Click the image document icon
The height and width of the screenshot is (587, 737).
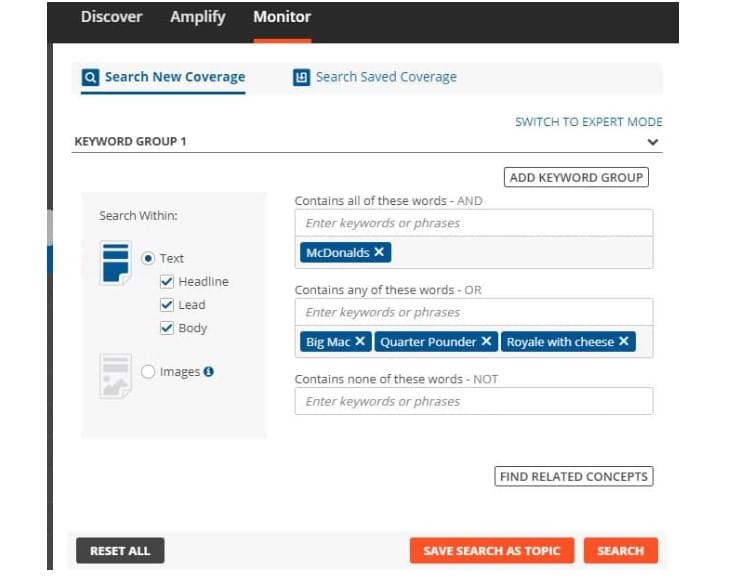point(115,376)
